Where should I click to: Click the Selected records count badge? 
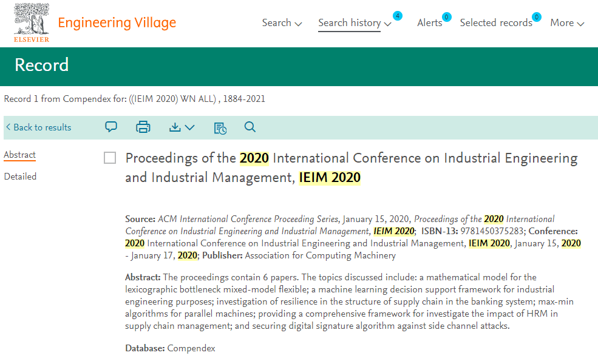pyautogui.click(x=537, y=17)
